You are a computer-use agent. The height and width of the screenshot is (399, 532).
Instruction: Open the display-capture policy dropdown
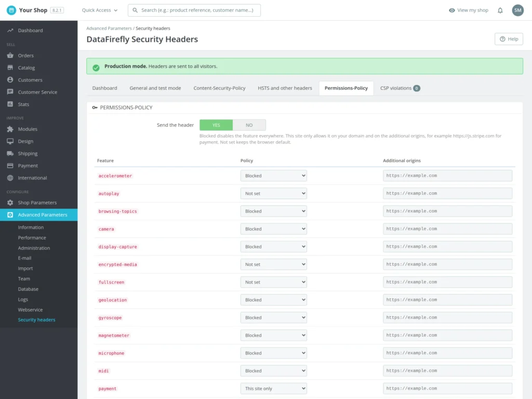273,247
